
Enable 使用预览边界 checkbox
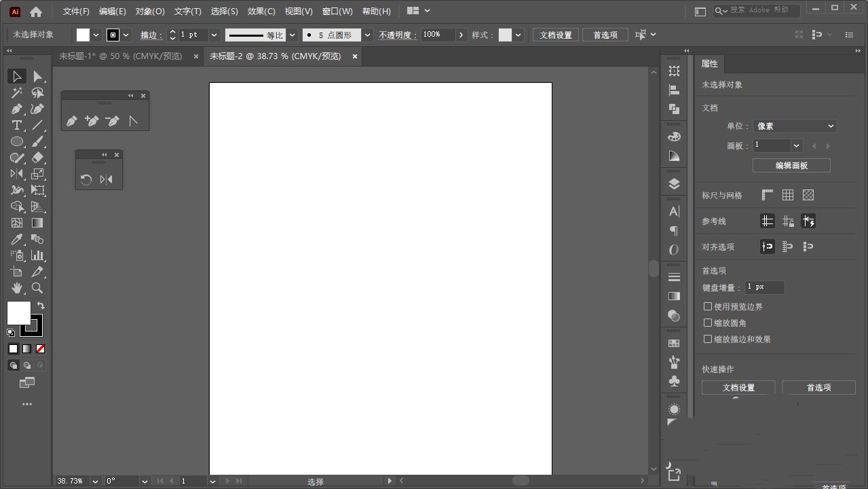coord(708,306)
